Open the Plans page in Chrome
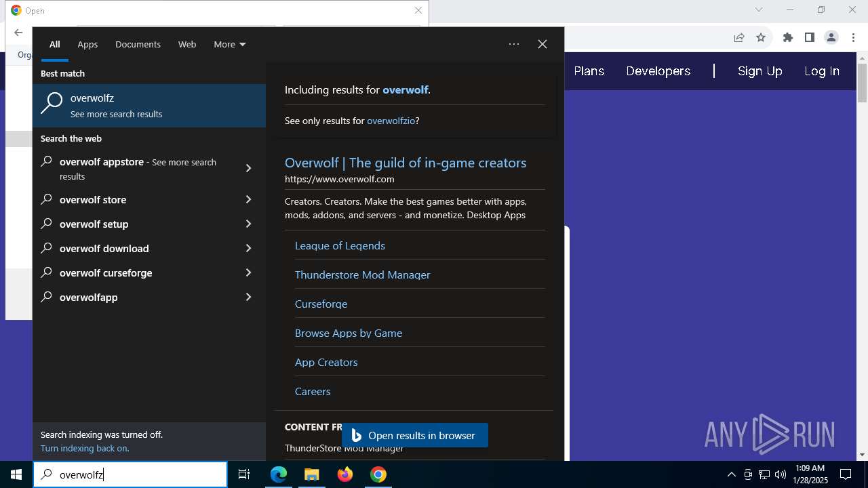The height and width of the screenshot is (488, 868). [589, 71]
